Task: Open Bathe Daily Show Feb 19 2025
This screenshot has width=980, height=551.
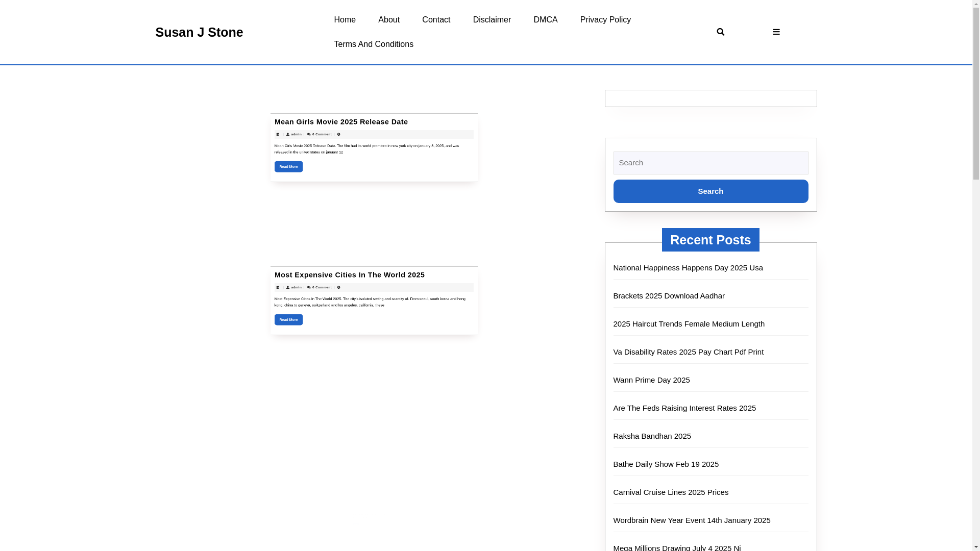Action: click(x=666, y=464)
